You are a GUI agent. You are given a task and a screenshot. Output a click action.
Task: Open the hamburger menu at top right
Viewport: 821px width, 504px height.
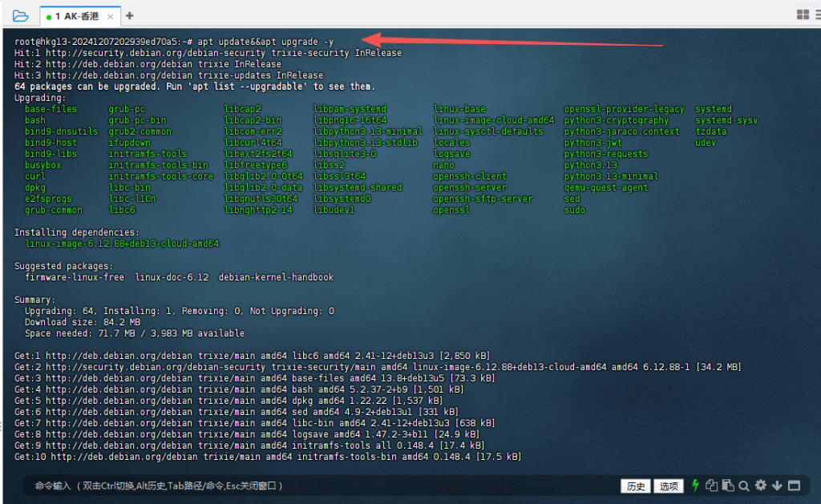tap(819, 14)
